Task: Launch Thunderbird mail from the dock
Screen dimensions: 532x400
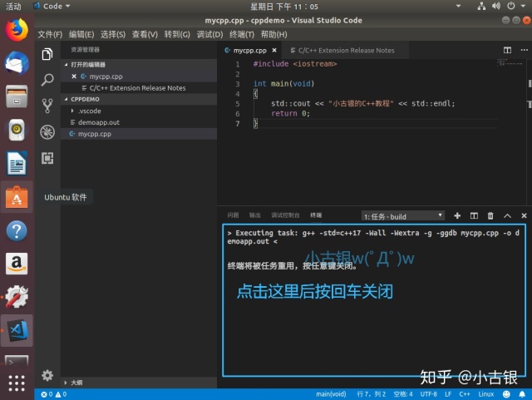Action: [x=17, y=63]
